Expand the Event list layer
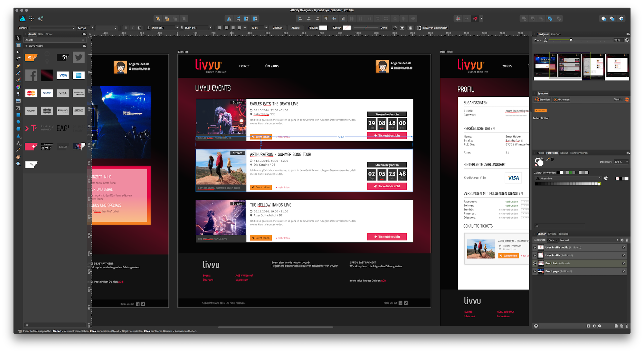The width and height of the screenshot is (644, 353). click(535, 263)
